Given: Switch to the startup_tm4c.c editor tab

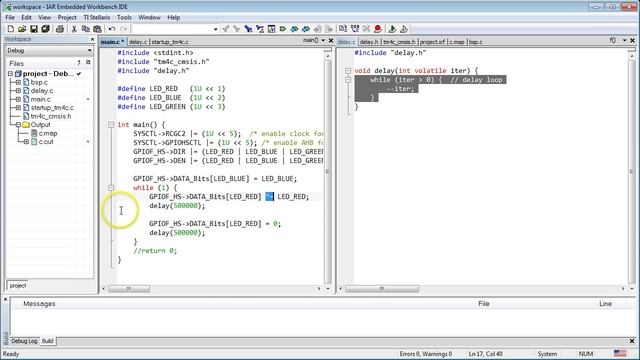Looking at the screenshot, I should point(170,42).
